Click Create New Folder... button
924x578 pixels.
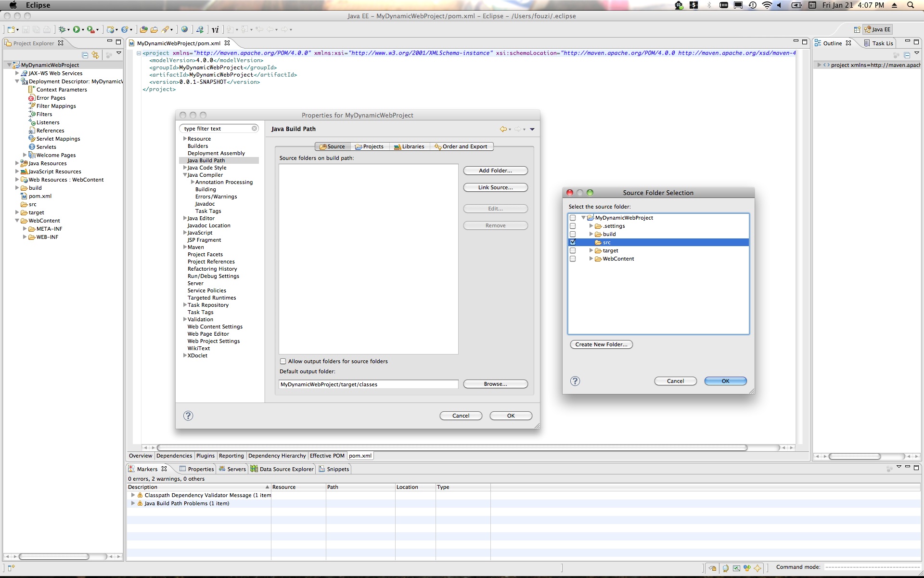601,344
